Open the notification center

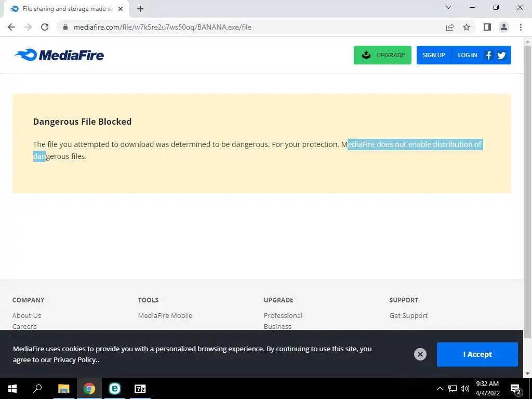(x=516, y=389)
